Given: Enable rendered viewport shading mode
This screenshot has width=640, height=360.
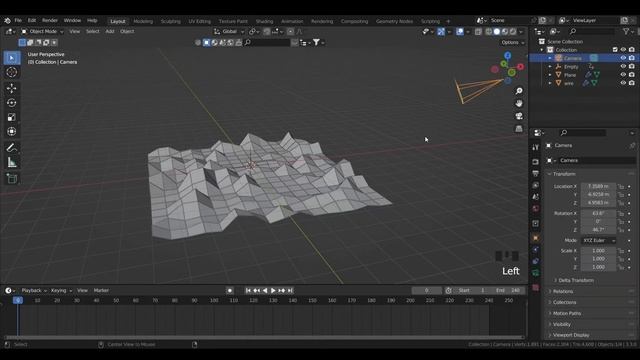Looking at the screenshot, I should [x=513, y=31].
